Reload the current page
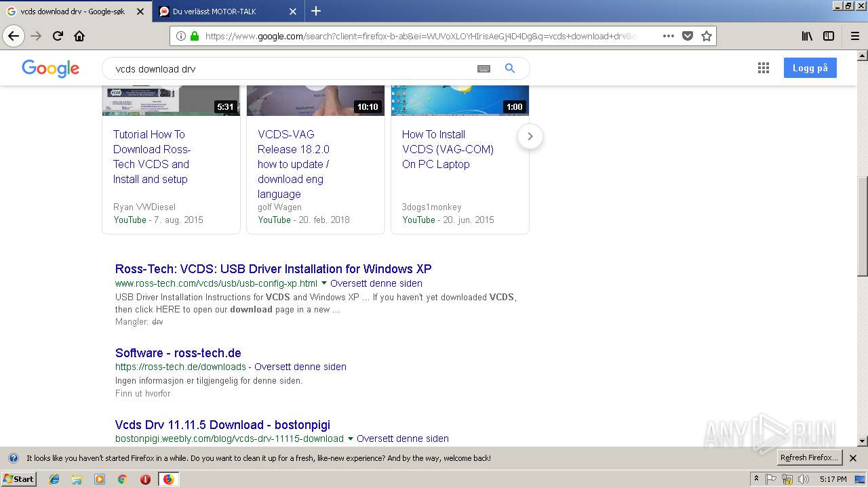868x488 pixels. [58, 36]
